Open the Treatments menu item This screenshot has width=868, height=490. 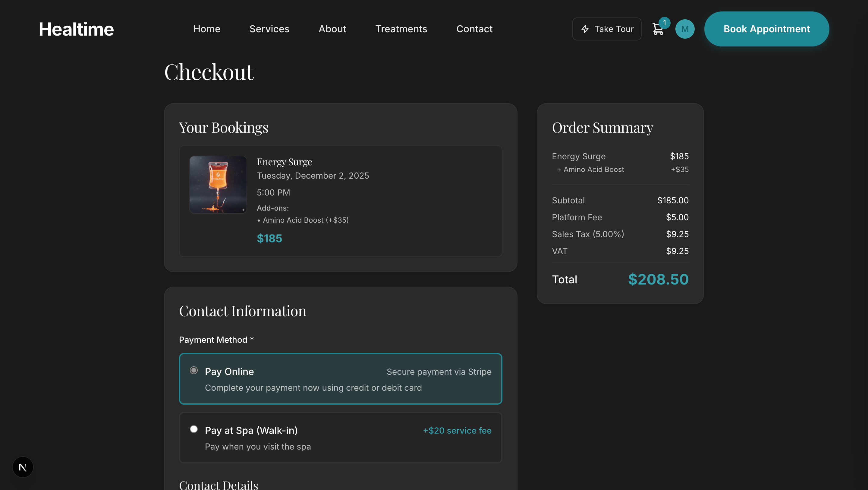pos(401,29)
